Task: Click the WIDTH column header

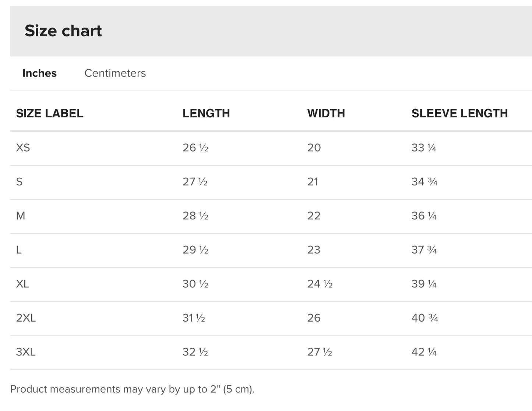Action: click(326, 113)
